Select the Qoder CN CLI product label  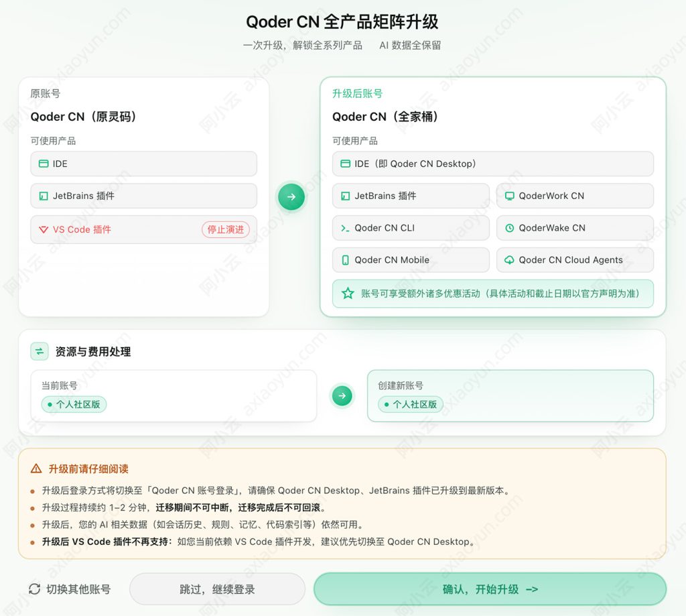coord(385,228)
